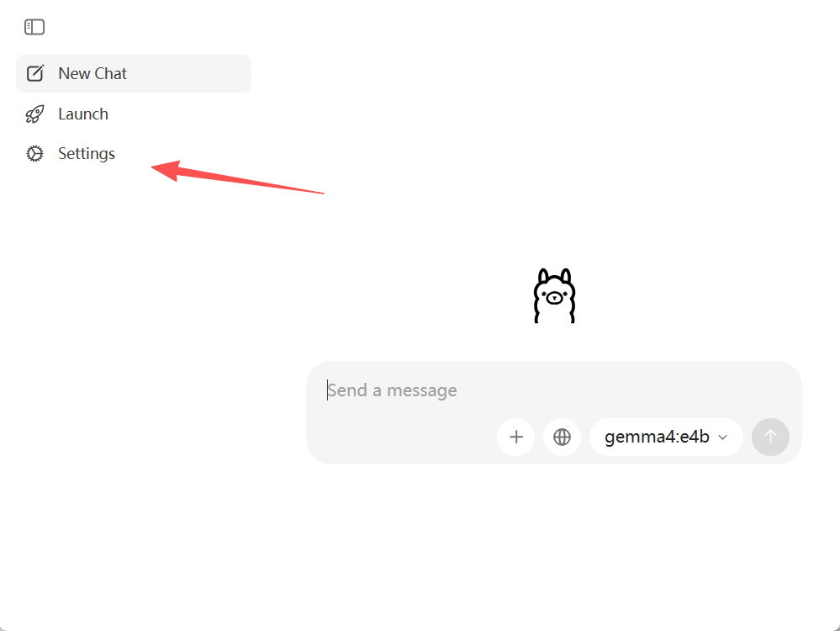The height and width of the screenshot is (631, 840).
Task: Start a New Chat from the sidebar
Action: (x=134, y=73)
